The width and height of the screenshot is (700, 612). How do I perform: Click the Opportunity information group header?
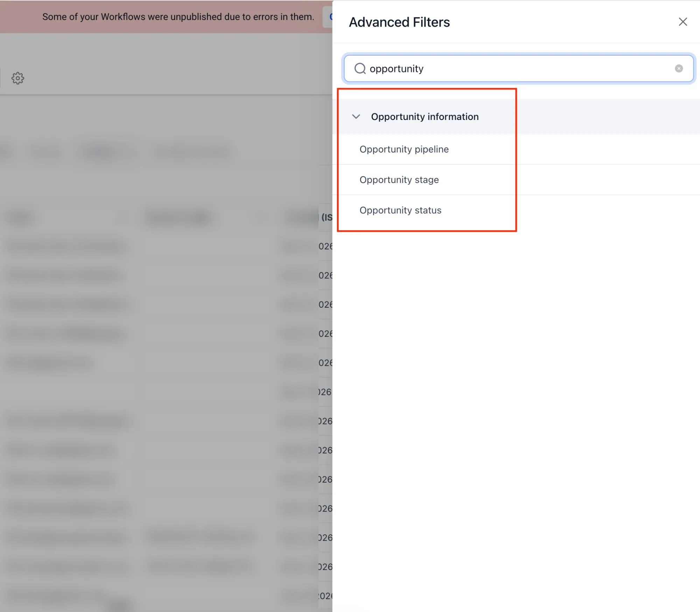click(425, 116)
